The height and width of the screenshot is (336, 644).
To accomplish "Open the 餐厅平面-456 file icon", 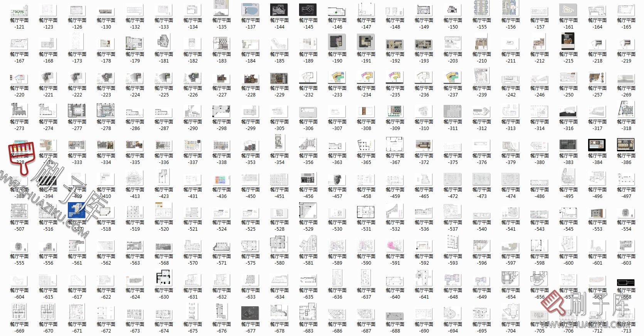I will coord(308,178).
